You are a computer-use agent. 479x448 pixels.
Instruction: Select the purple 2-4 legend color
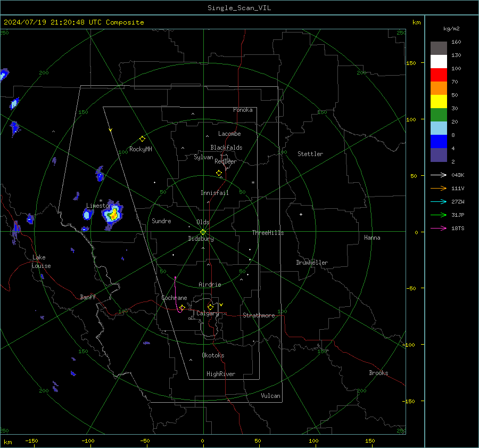click(x=439, y=154)
